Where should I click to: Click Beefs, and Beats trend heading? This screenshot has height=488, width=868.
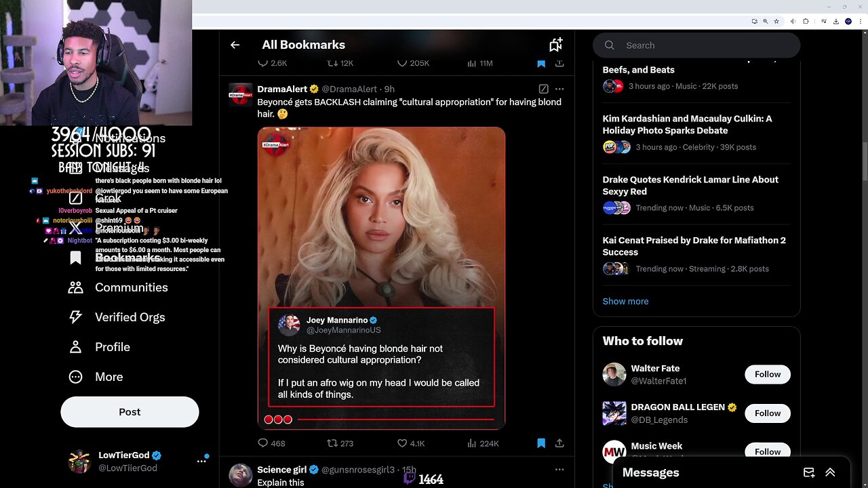(x=638, y=70)
